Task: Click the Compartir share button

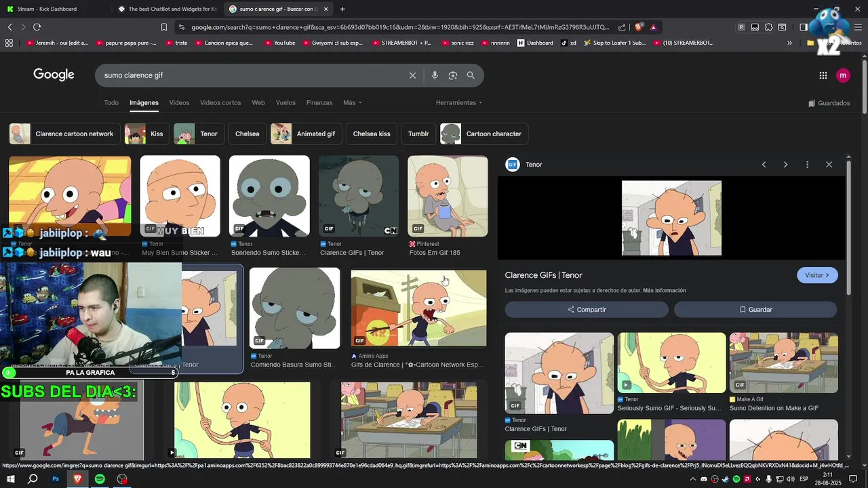Action: point(587,310)
